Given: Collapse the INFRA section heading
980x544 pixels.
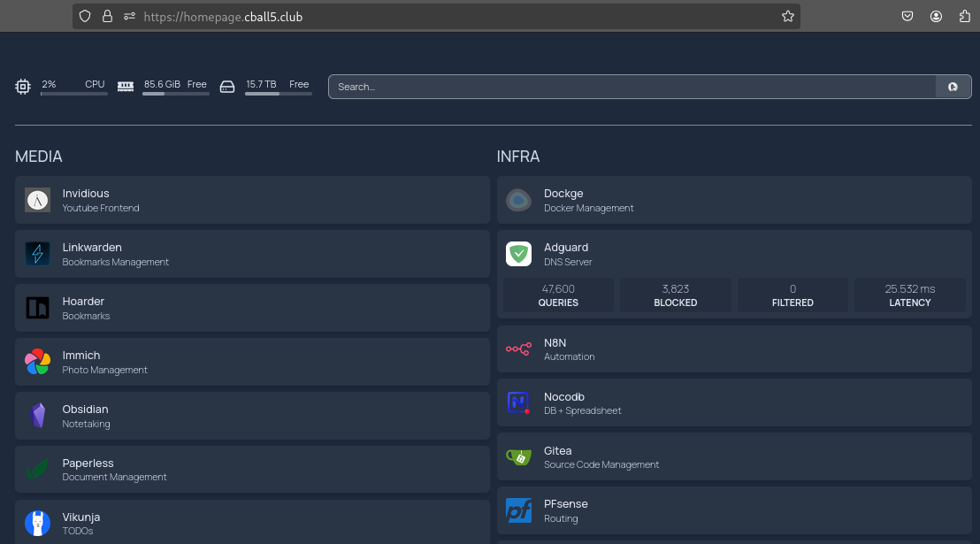Looking at the screenshot, I should (518, 157).
